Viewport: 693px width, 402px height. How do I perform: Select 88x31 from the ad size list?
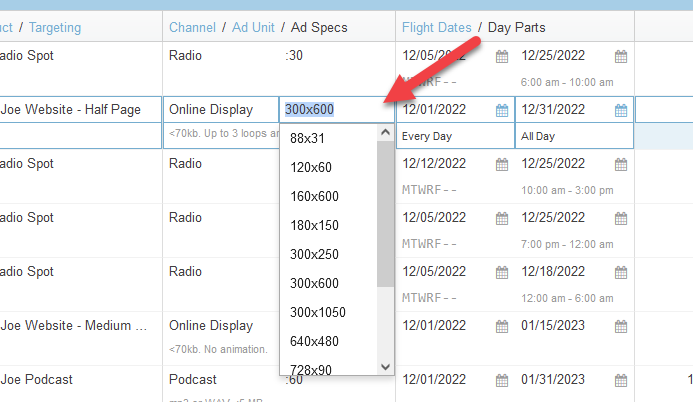pos(311,138)
